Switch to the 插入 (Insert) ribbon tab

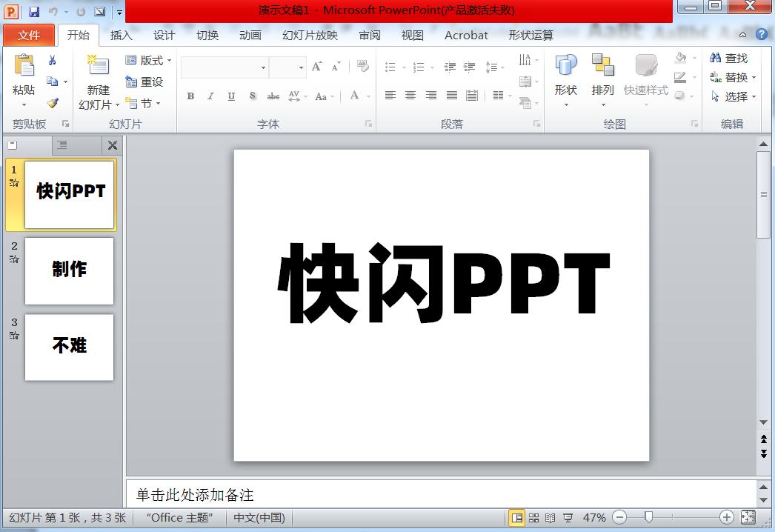click(x=122, y=35)
